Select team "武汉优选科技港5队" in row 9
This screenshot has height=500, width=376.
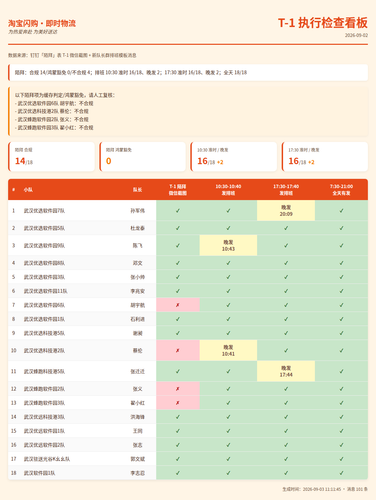[x=44, y=333]
